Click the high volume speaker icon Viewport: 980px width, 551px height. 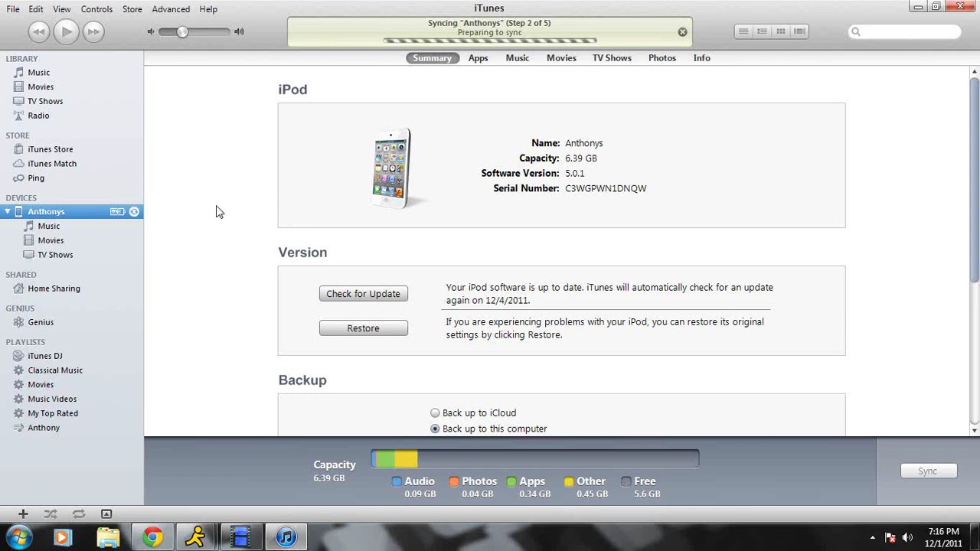[x=240, y=31]
